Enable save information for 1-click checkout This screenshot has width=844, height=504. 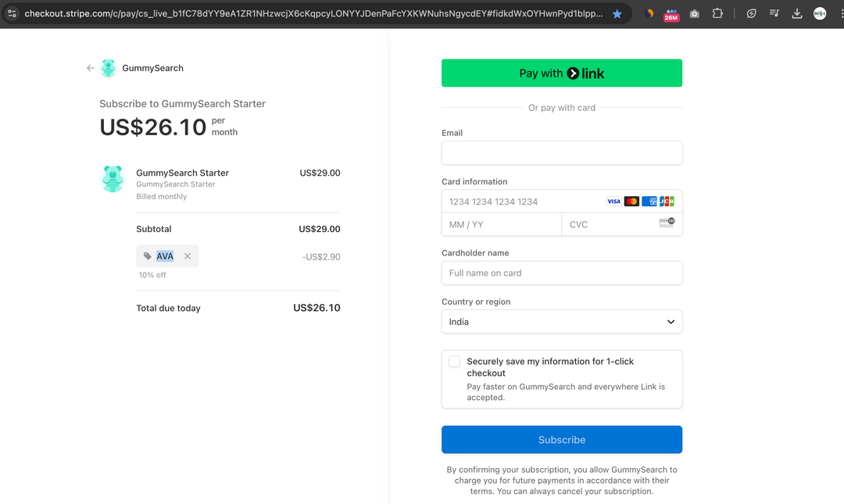[454, 362]
